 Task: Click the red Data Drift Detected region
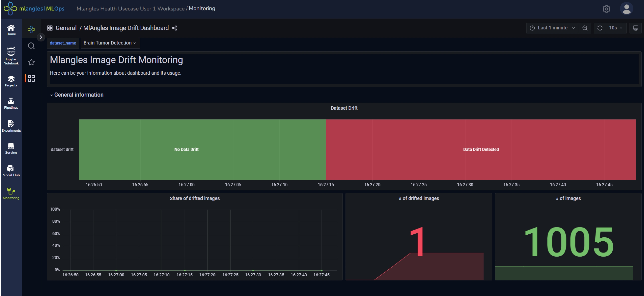[x=481, y=149]
